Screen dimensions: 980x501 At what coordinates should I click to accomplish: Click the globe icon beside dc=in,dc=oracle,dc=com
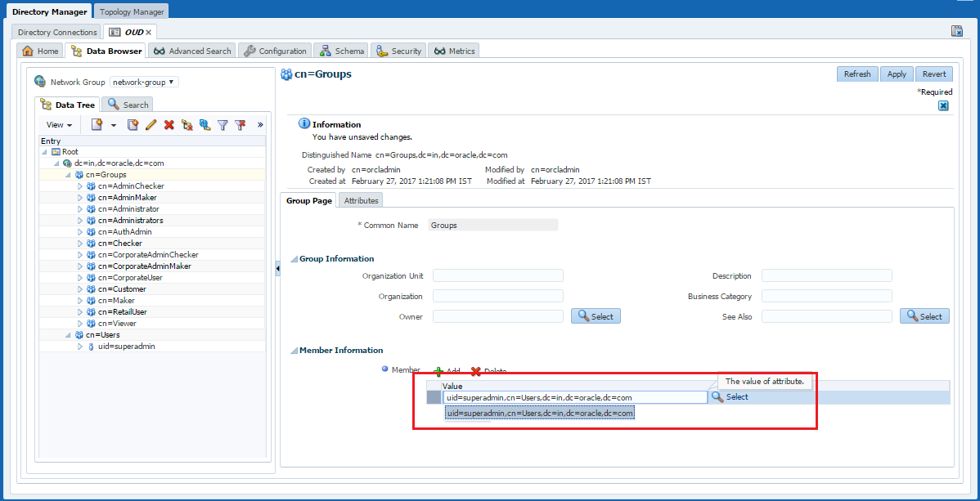pyautogui.click(x=68, y=163)
